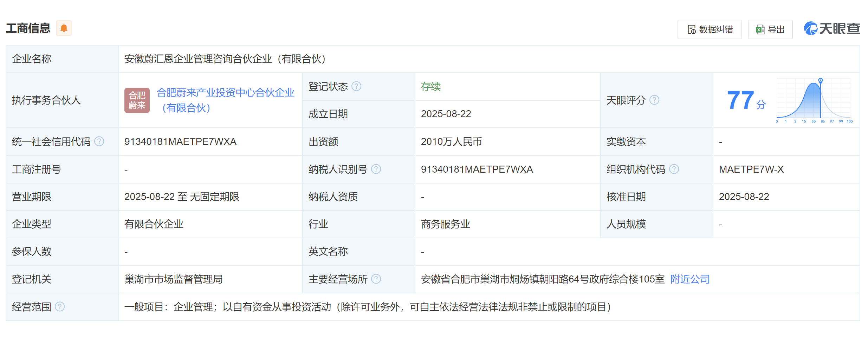Show help for 主要经营场所

[376, 279]
